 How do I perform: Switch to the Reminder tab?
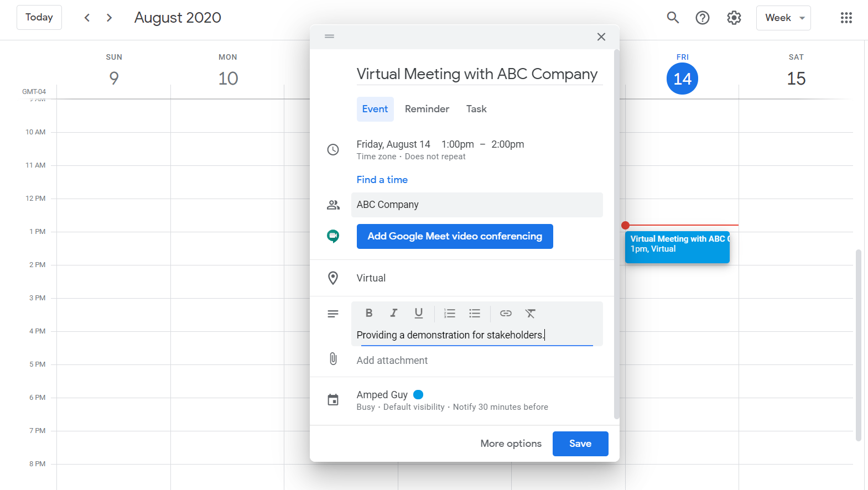click(427, 109)
